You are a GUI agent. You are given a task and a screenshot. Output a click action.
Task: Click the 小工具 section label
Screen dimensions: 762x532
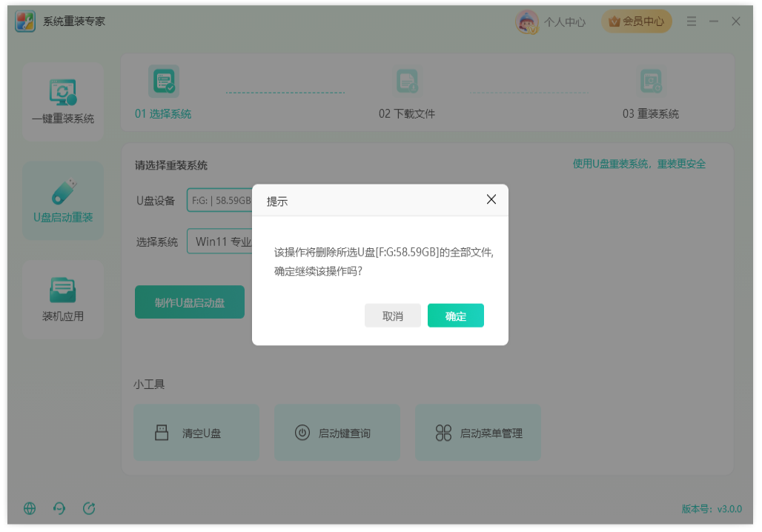[149, 385]
